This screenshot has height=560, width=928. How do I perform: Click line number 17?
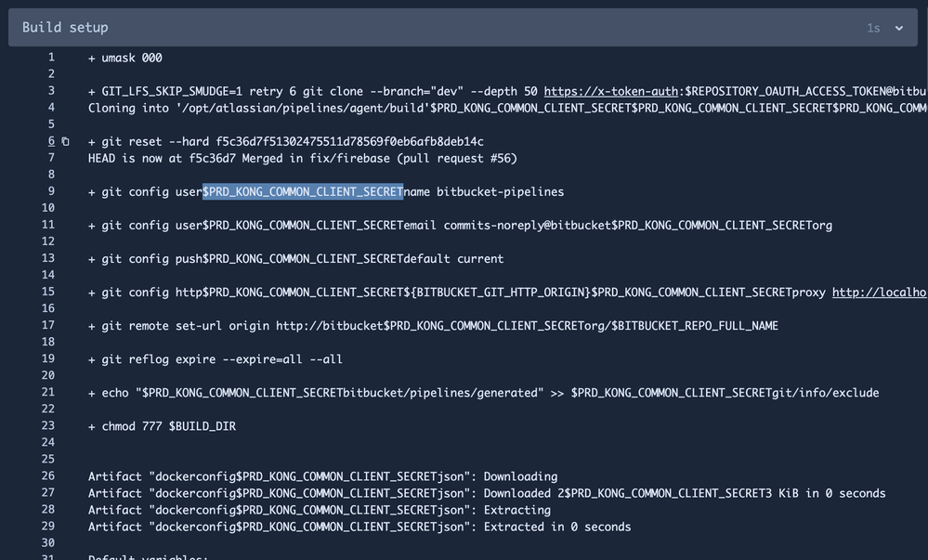coord(48,325)
